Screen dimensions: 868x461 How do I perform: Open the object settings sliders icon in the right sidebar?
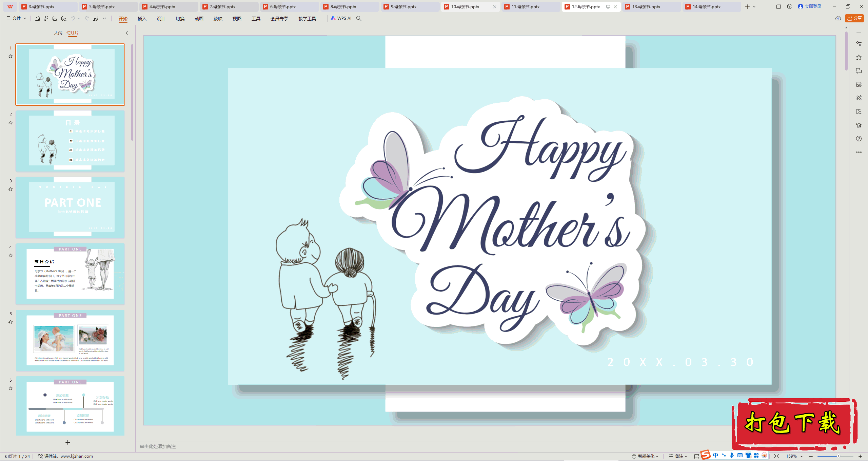pyautogui.click(x=859, y=44)
